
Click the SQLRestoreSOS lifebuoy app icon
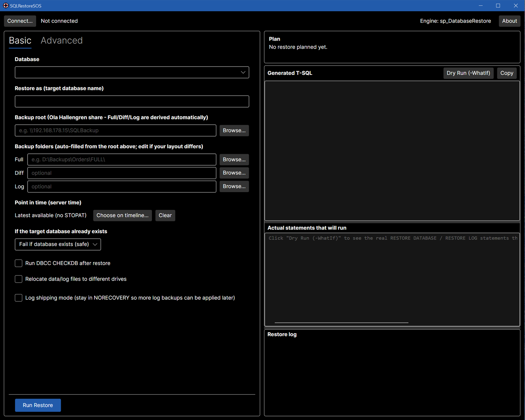point(6,6)
